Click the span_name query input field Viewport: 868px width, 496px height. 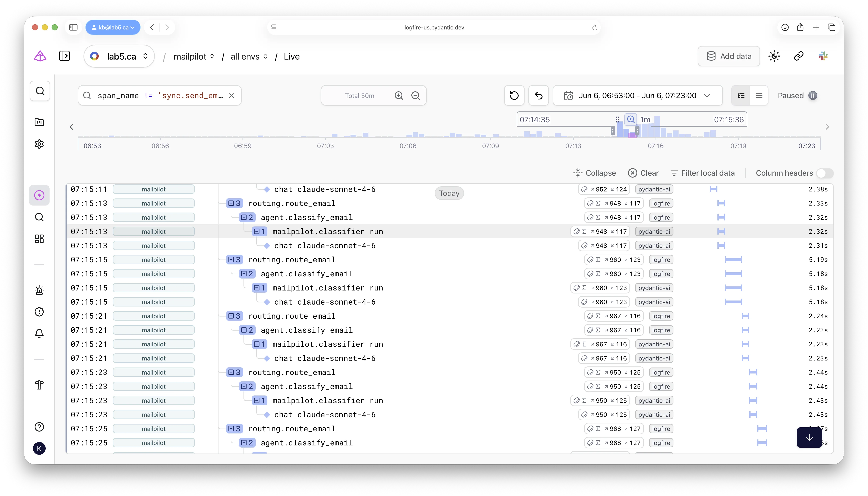(160, 96)
